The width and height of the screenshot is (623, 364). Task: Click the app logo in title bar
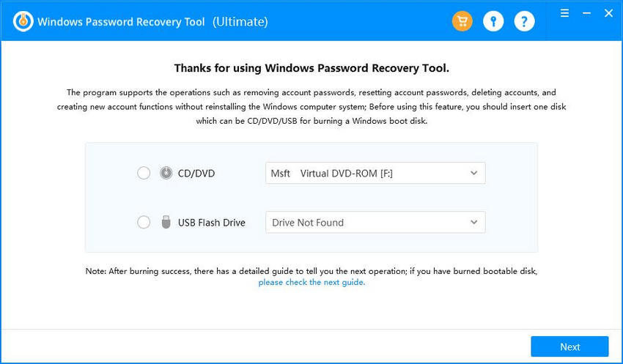pos(23,21)
